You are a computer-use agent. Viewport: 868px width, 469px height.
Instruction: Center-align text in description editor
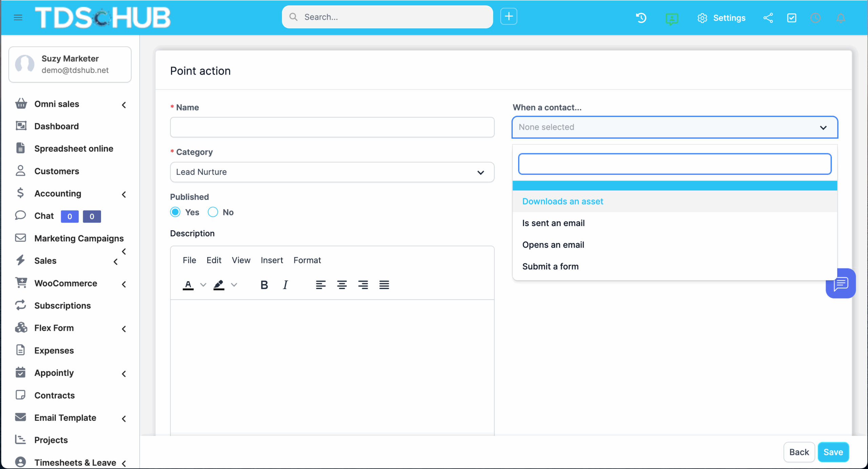(x=342, y=285)
